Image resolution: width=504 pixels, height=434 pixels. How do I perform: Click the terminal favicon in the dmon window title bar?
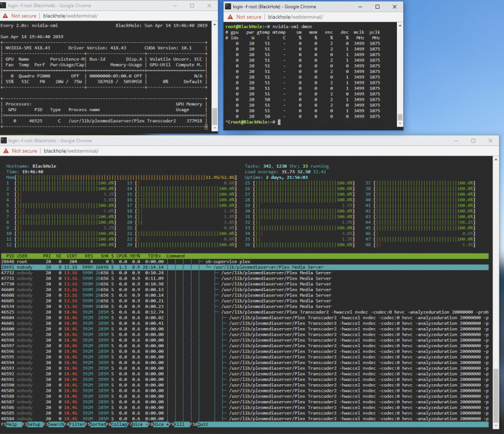point(228,6)
